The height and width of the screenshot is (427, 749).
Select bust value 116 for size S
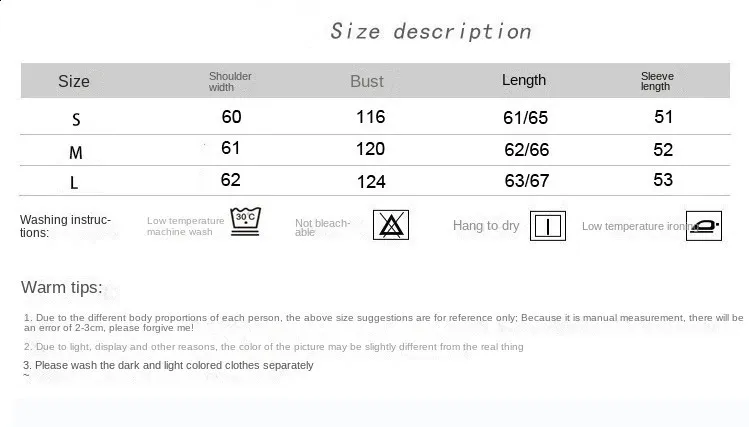pos(370,117)
